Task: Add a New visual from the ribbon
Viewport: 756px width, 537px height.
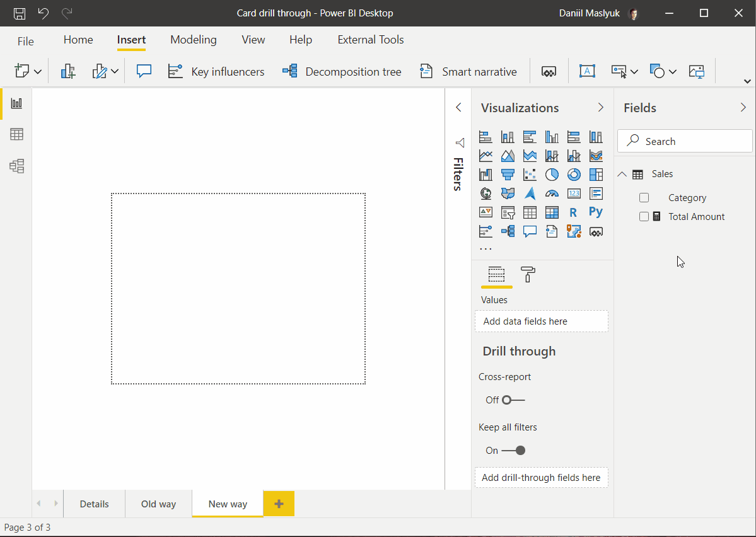Action: (68, 71)
